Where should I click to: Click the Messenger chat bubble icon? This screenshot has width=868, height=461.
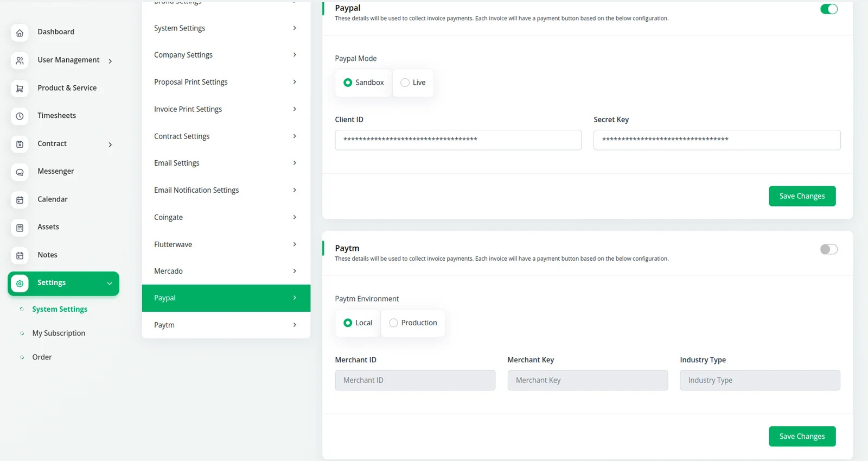pyautogui.click(x=19, y=172)
